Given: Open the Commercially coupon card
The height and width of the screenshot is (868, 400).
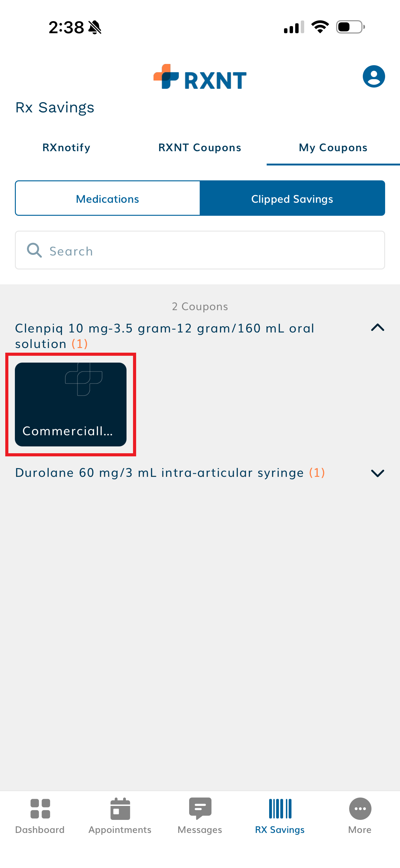Looking at the screenshot, I should point(71,404).
